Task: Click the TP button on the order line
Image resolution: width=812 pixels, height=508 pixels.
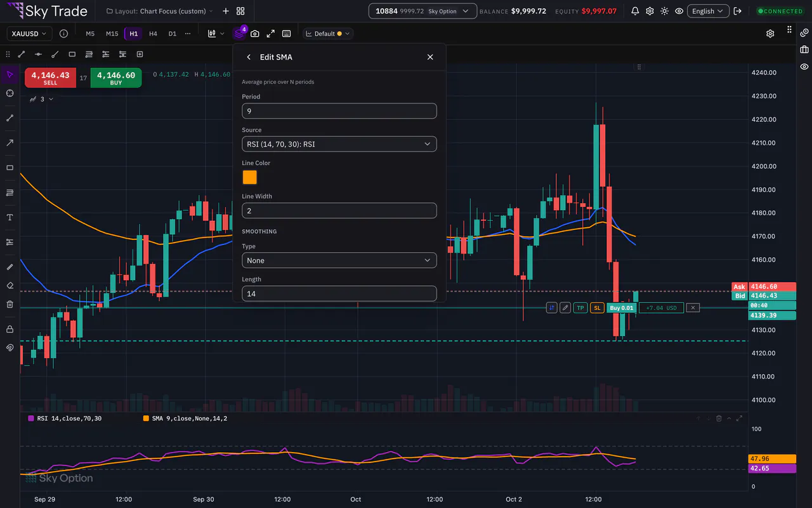Action: pyautogui.click(x=580, y=307)
